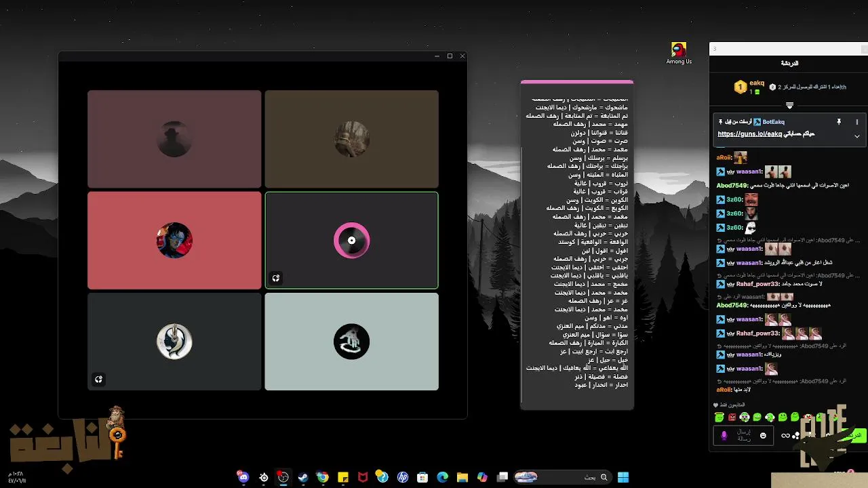The width and height of the screenshot is (868, 488).
Task: Click the top-left dark silhouette avatar tile
Action: coord(174,139)
